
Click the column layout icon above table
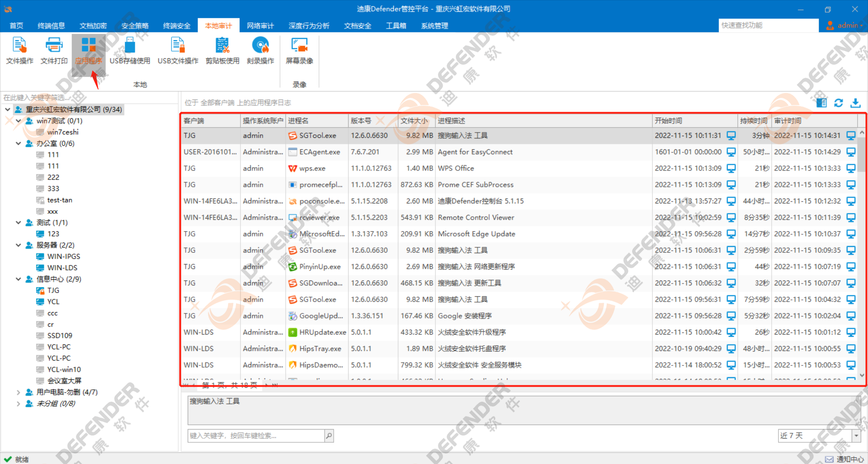point(821,103)
